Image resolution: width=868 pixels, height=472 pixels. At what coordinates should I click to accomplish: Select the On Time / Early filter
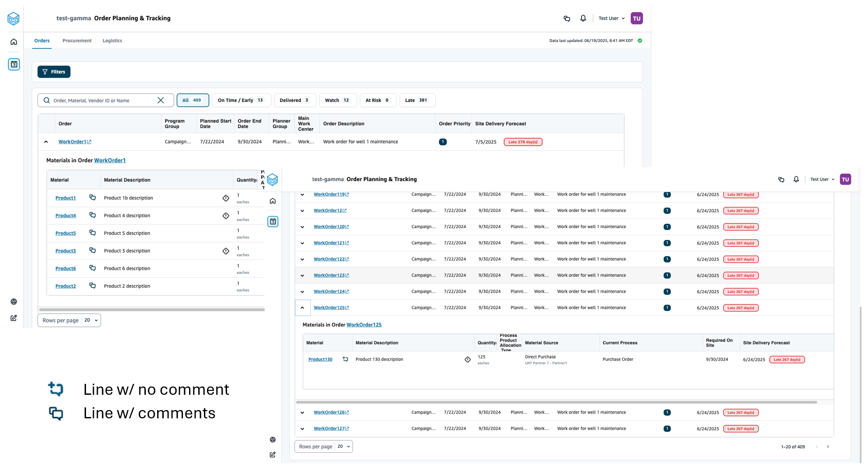(x=241, y=100)
